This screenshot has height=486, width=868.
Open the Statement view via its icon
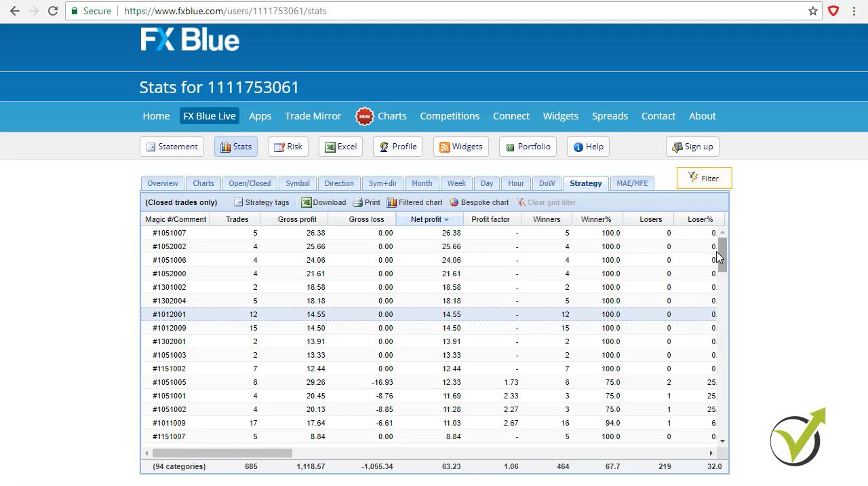point(172,146)
